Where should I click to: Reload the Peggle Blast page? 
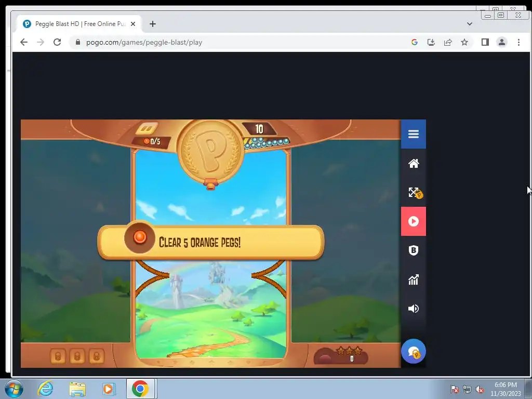pyautogui.click(x=57, y=42)
